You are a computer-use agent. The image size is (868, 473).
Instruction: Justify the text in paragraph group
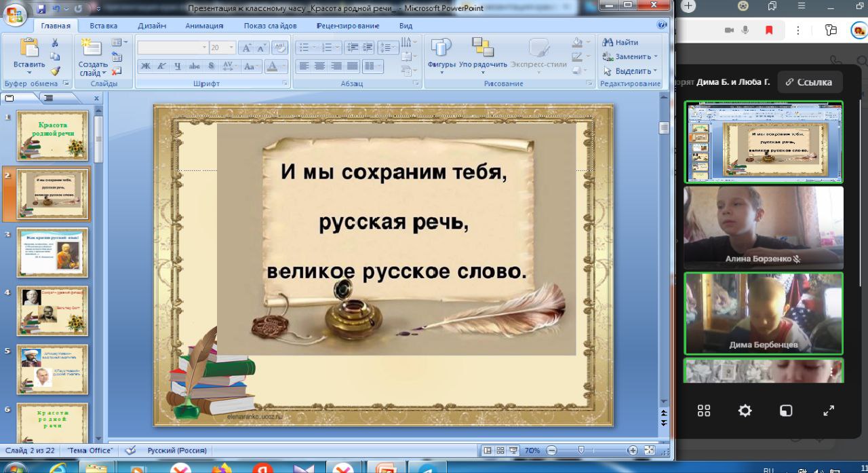point(353,67)
